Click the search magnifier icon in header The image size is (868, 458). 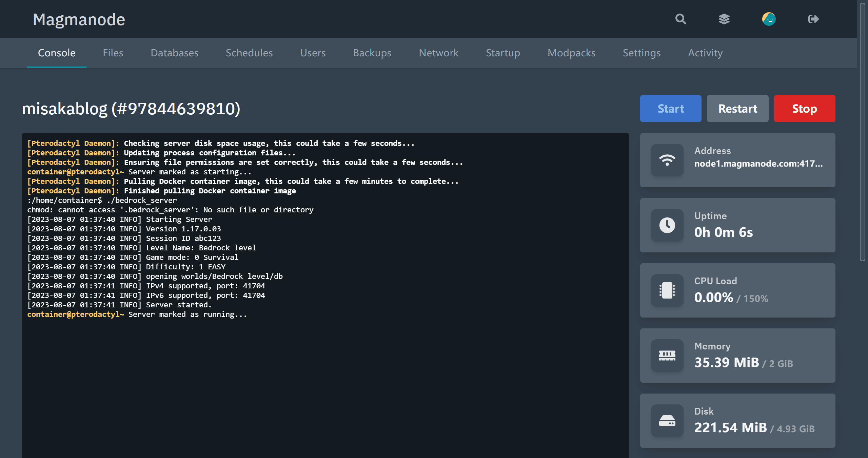point(680,19)
